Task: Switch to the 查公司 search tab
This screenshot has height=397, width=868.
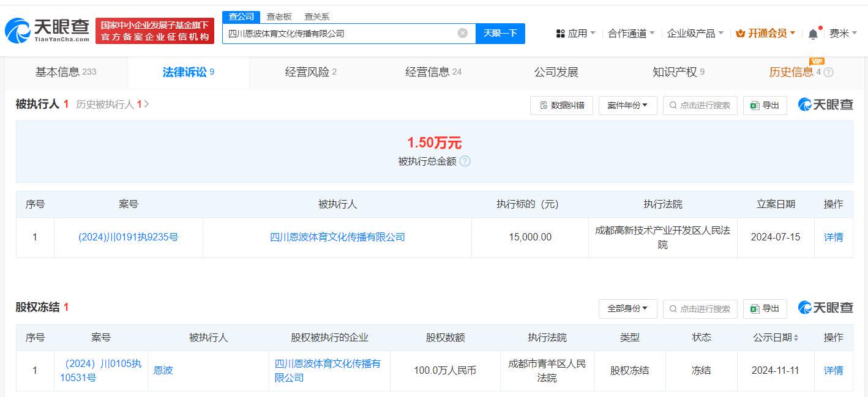Action: [241, 17]
